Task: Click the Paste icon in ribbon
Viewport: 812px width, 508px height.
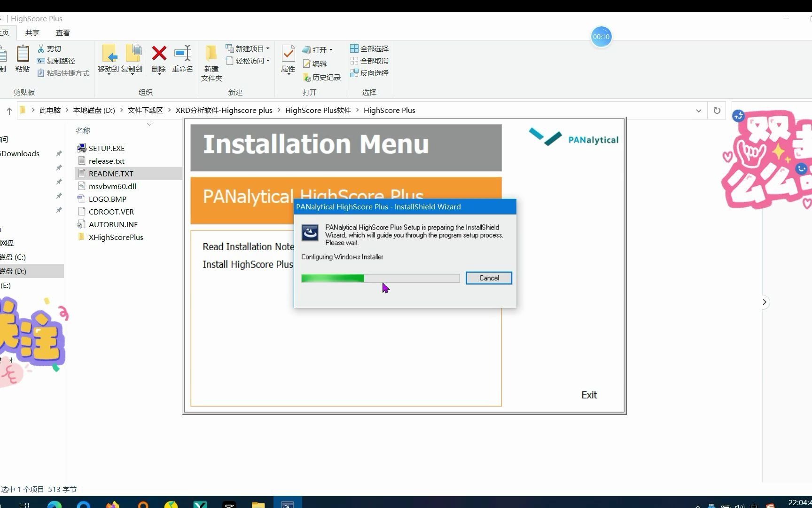Action: [23, 54]
